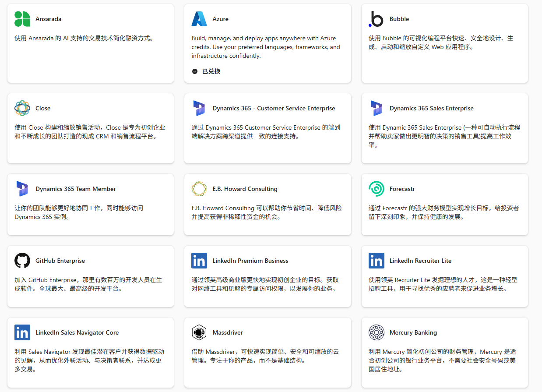Click the Close CRM description text
This screenshot has width=542, height=392.
click(90, 132)
